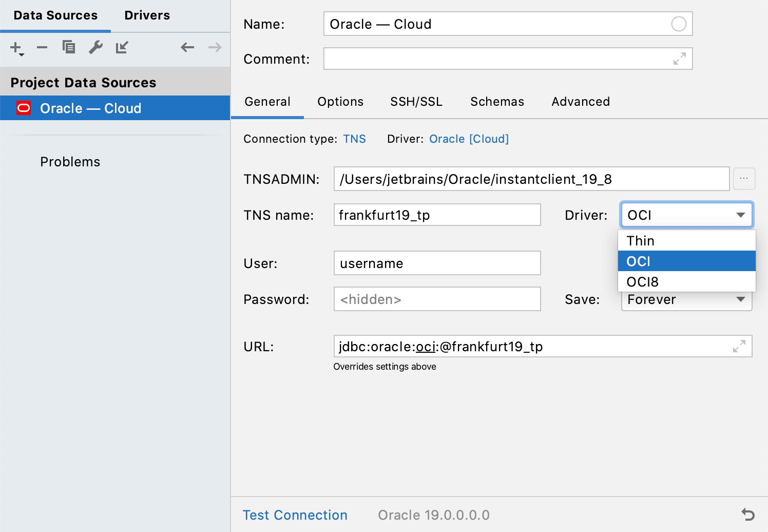The height and width of the screenshot is (532, 768).
Task: Click the import data sources icon
Action: (x=122, y=47)
